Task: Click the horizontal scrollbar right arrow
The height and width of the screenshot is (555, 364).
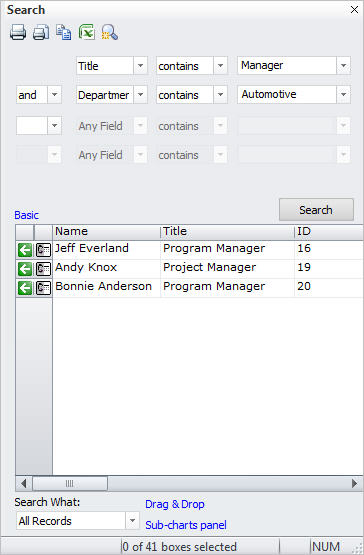Action: click(x=354, y=484)
